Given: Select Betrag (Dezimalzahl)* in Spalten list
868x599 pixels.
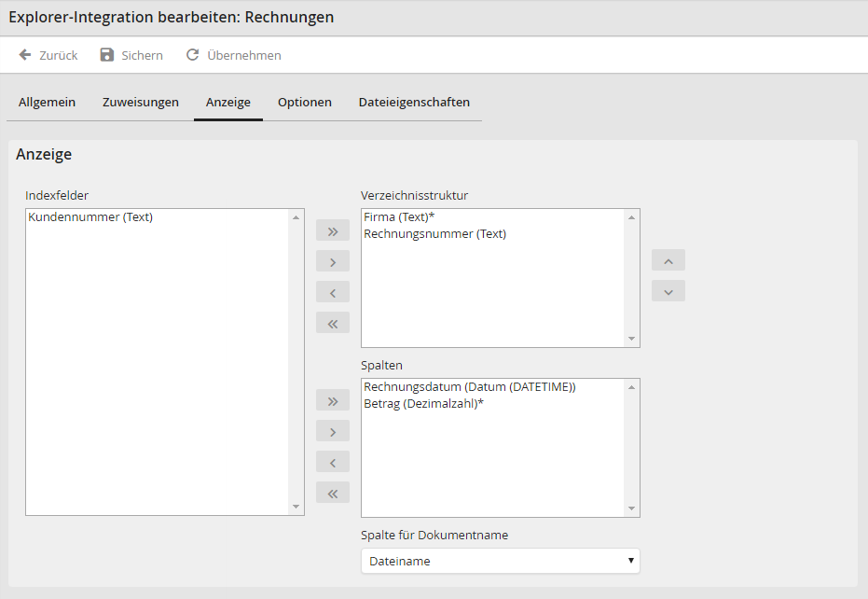Looking at the screenshot, I should click(424, 404).
